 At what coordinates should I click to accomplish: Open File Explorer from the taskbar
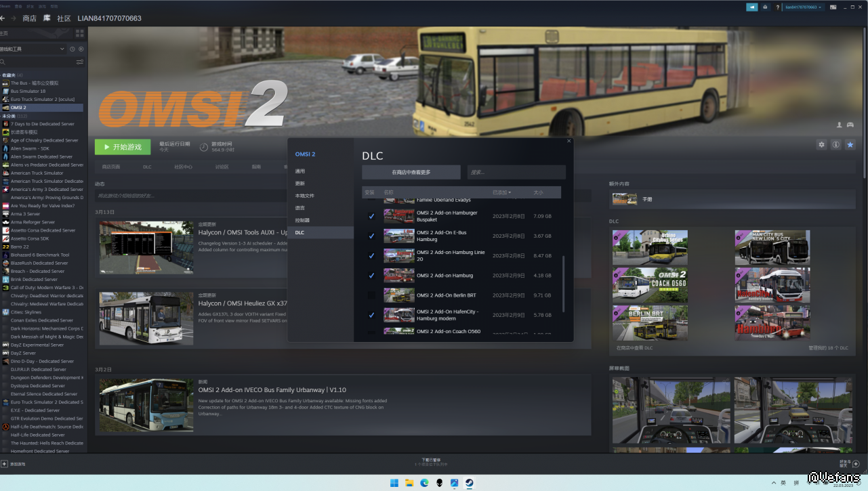[409, 483]
